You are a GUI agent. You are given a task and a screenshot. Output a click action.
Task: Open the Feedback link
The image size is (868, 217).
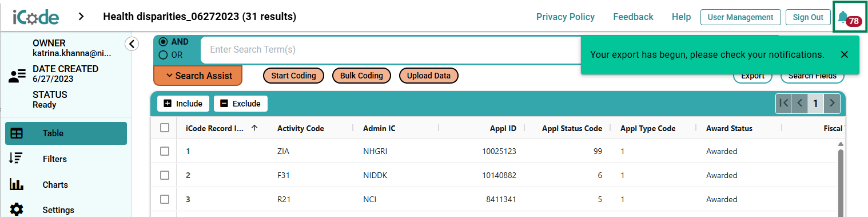coord(633,17)
